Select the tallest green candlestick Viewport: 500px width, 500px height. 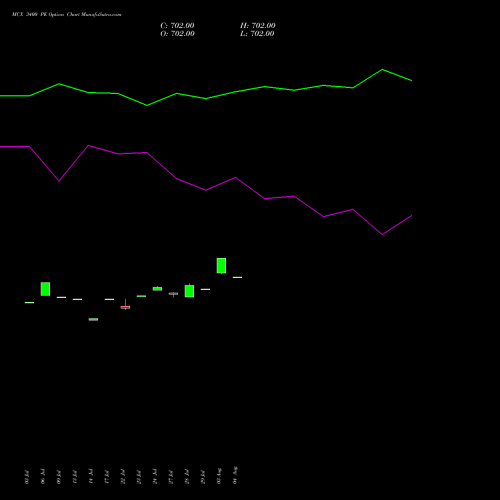[x=221, y=266]
